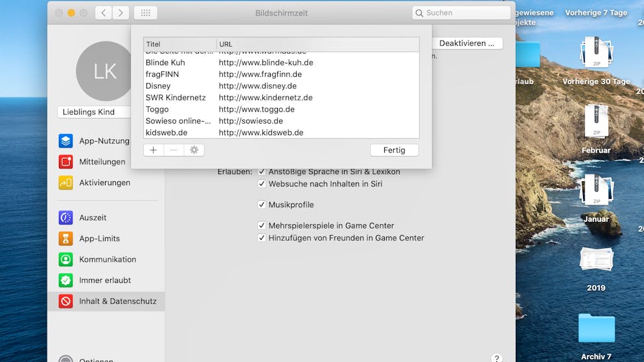This screenshot has height=362, width=644.
Task: Open the Februar ZIP file on desktop
Action: pos(596,121)
